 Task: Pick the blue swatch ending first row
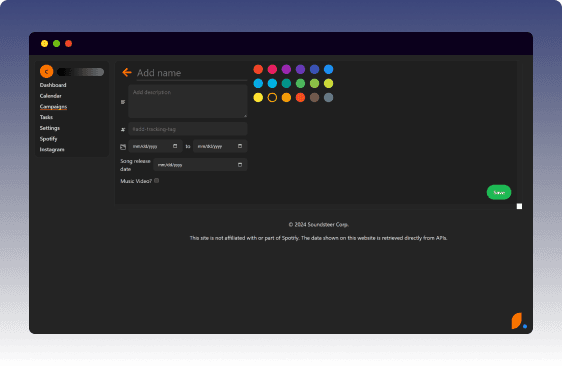click(329, 69)
